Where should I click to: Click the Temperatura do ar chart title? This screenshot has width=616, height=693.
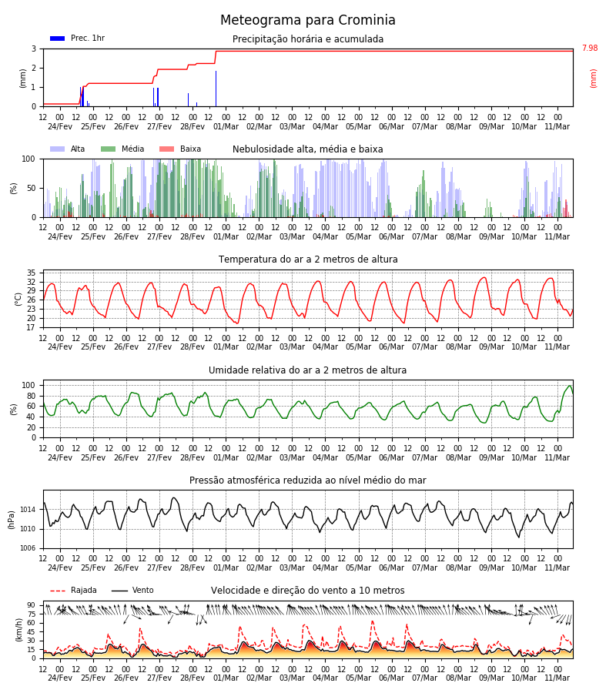[308, 259]
